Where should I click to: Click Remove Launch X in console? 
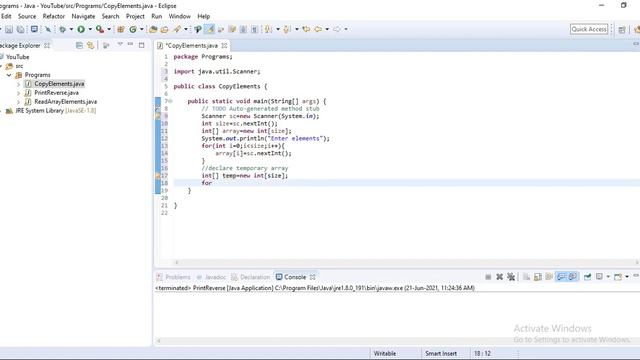(x=500, y=277)
